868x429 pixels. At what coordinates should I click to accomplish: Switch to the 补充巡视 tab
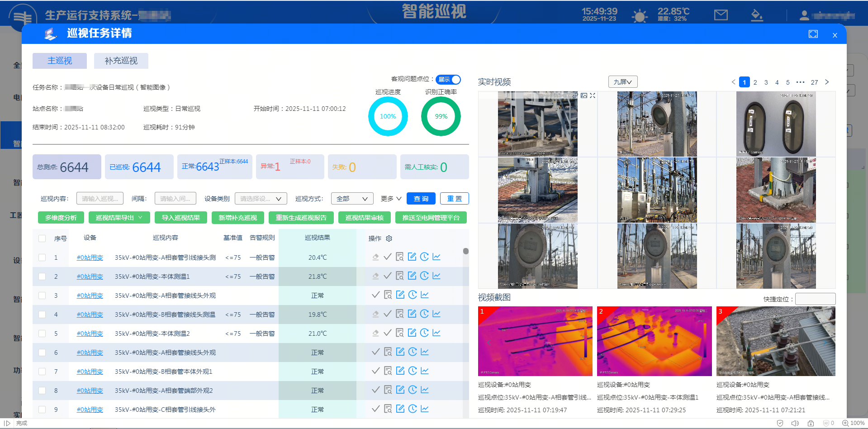click(x=121, y=61)
